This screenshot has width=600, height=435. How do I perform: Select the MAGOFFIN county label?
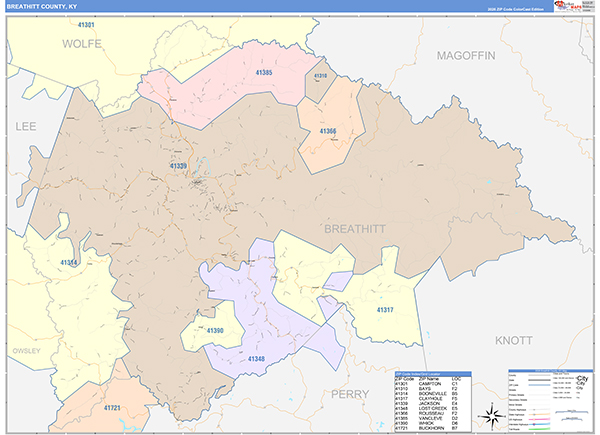coord(466,56)
